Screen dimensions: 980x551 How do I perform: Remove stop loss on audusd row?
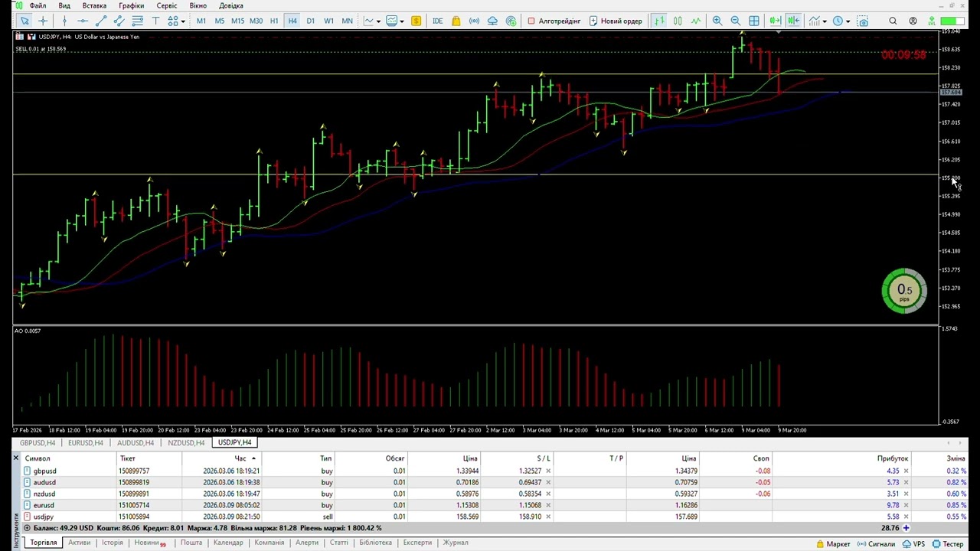(548, 482)
